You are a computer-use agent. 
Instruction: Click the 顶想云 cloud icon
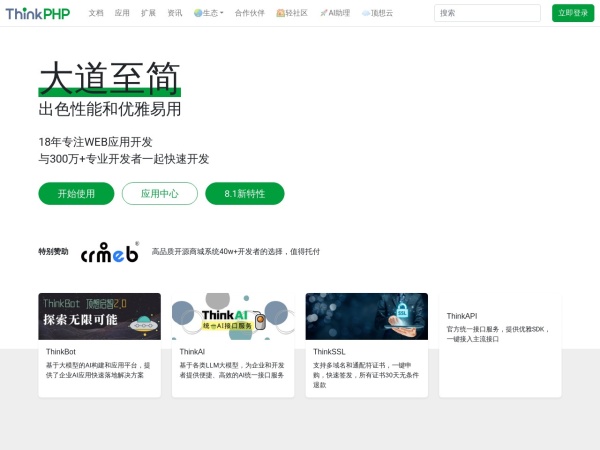[367, 14]
